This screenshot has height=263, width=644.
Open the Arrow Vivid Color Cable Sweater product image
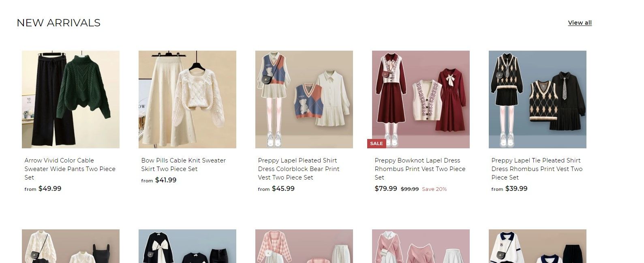[x=71, y=99]
